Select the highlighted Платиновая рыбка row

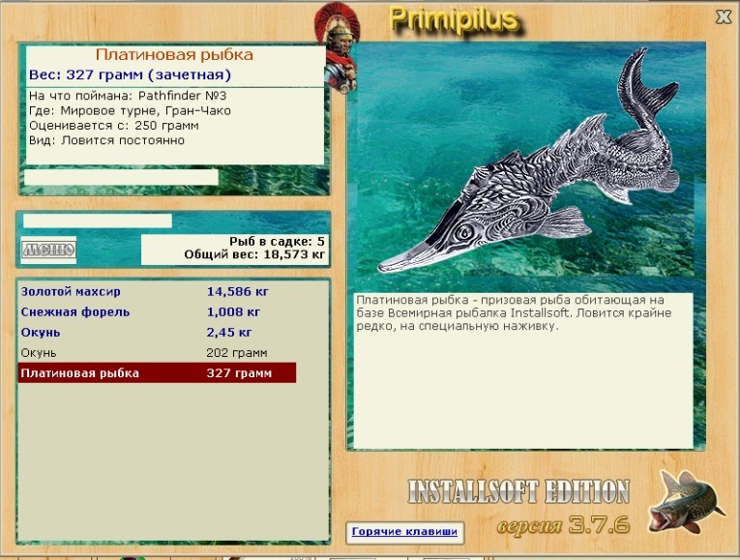click(157, 372)
